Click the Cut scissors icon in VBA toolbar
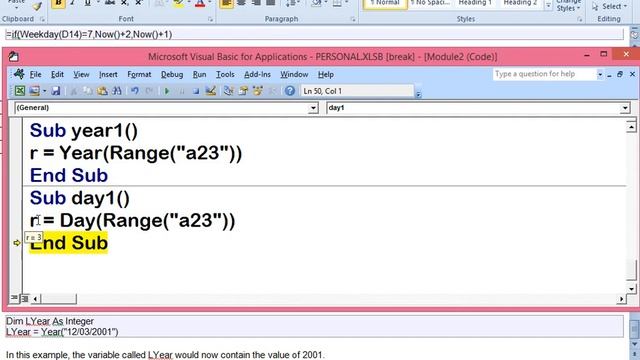The height and width of the screenshot is (360, 640). [x=74, y=91]
